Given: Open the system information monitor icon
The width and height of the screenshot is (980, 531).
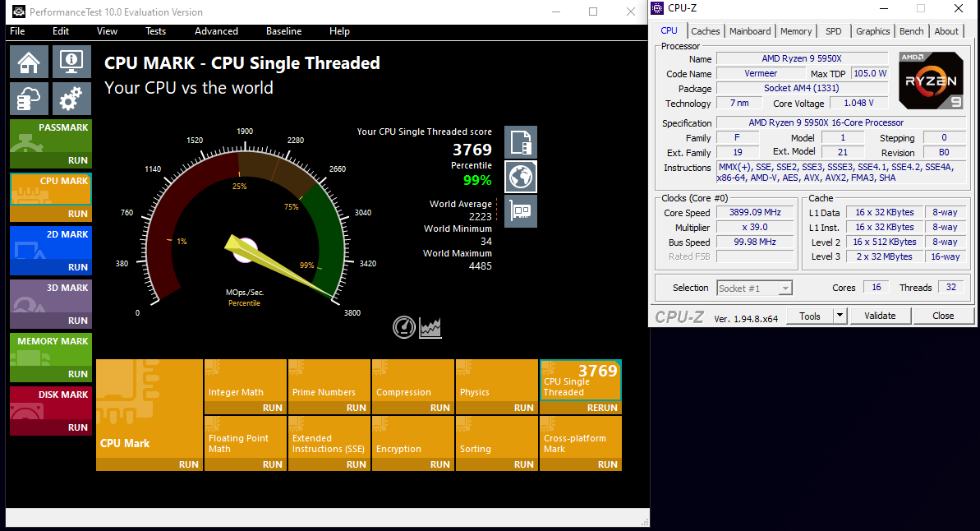Looking at the screenshot, I should [x=71, y=62].
